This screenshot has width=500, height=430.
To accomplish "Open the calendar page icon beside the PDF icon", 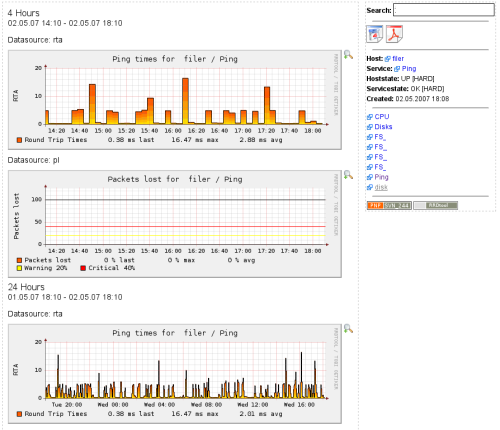I will click(374, 34).
